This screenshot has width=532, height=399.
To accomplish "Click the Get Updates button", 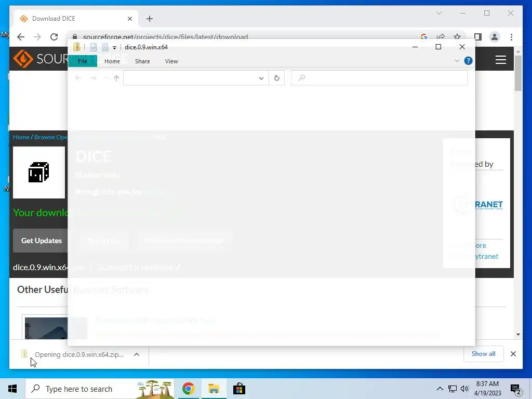I will (41, 241).
